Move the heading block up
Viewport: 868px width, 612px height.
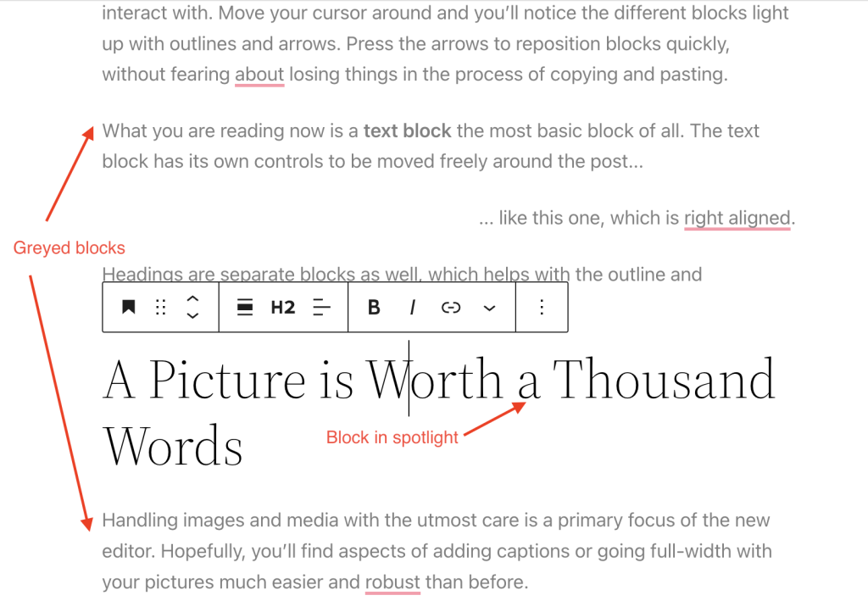(x=192, y=300)
